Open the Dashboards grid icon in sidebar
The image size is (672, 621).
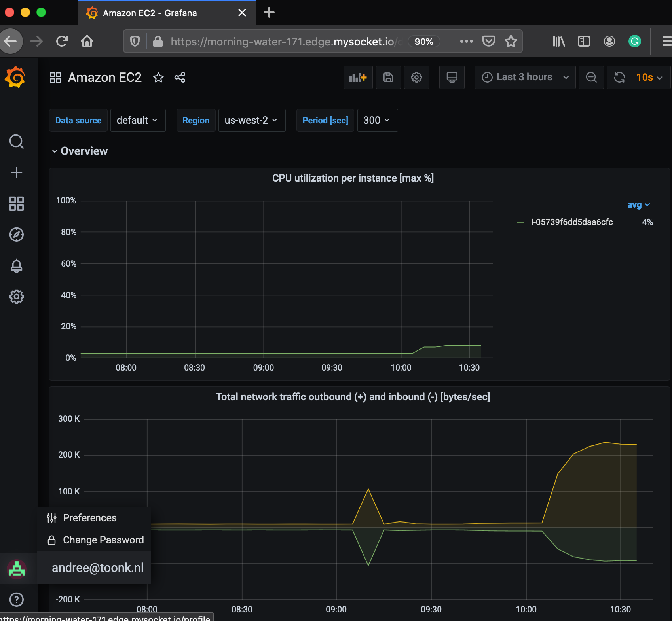coord(16,203)
